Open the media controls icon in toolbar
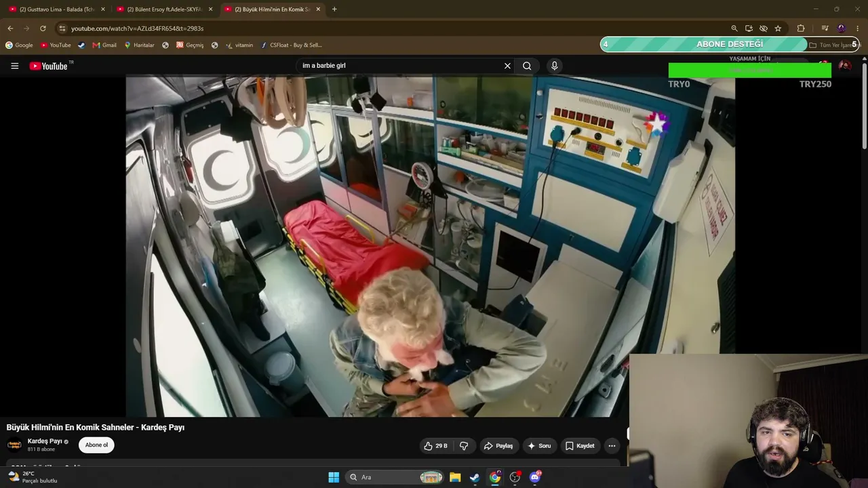The height and width of the screenshot is (488, 868). tap(825, 28)
